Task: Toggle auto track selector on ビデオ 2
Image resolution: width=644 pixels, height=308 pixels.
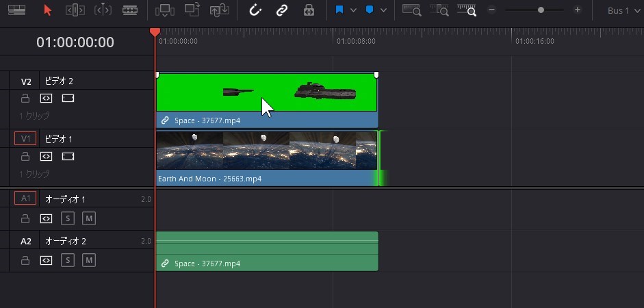Action: tap(46, 99)
